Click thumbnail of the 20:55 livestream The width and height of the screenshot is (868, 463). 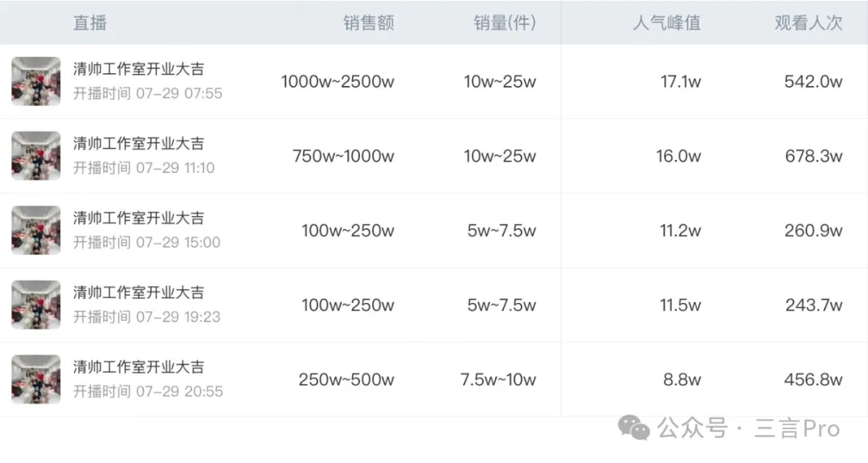(x=35, y=379)
